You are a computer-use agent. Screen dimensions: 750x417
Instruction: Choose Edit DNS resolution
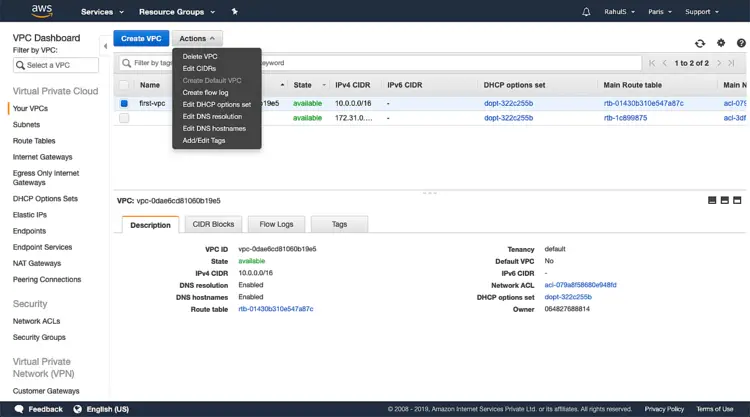(x=212, y=116)
